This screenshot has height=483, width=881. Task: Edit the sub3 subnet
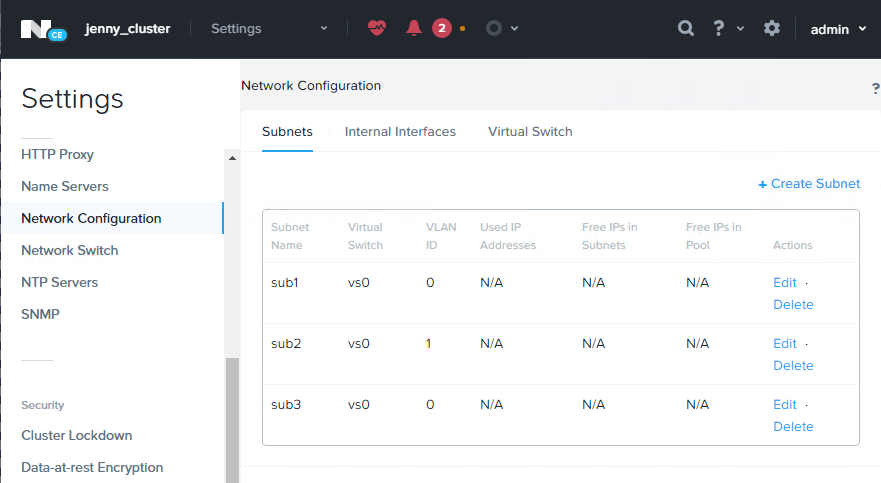[785, 405]
